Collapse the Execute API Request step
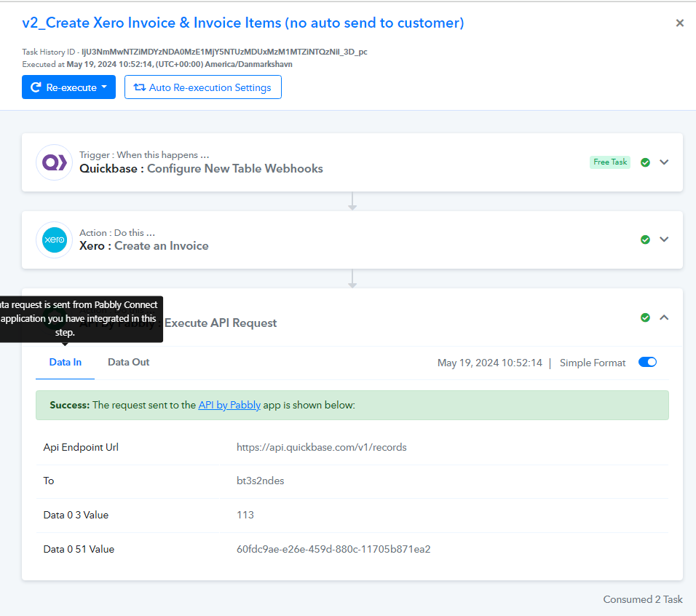The height and width of the screenshot is (616, 696). (664, 317)
